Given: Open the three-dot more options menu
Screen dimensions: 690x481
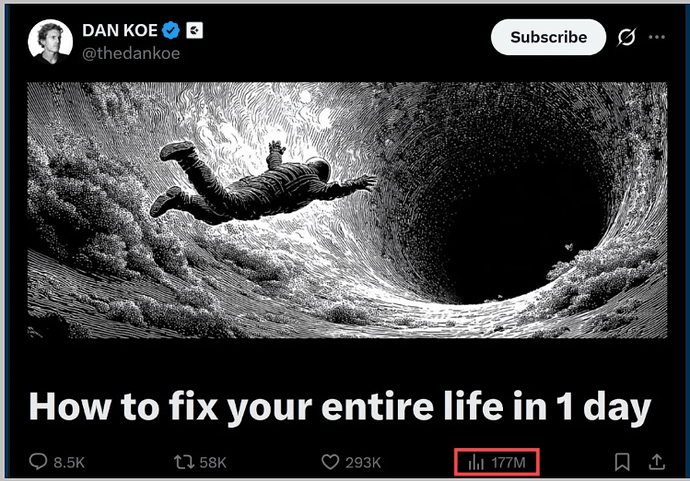Looking at the screenshot, I should click(x=657, y=37).
